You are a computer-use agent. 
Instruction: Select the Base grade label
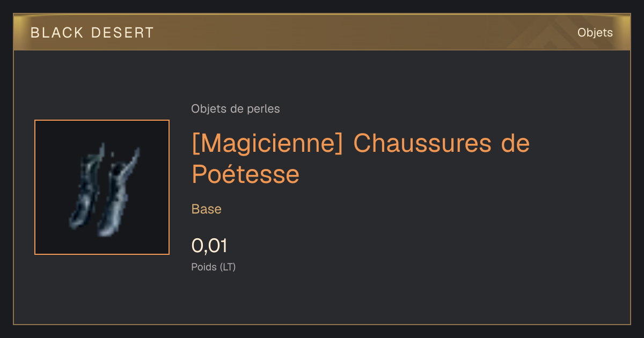click(207, 209)
